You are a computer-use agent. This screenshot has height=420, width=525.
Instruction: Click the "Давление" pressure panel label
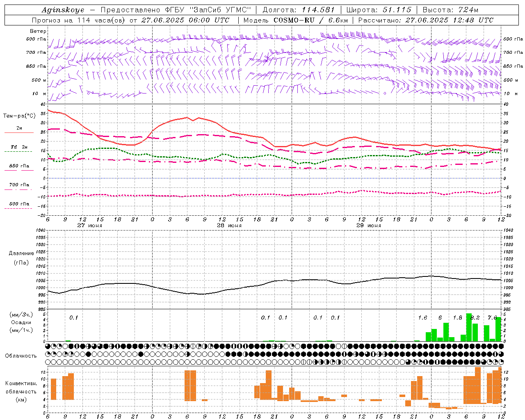point(21,253)
